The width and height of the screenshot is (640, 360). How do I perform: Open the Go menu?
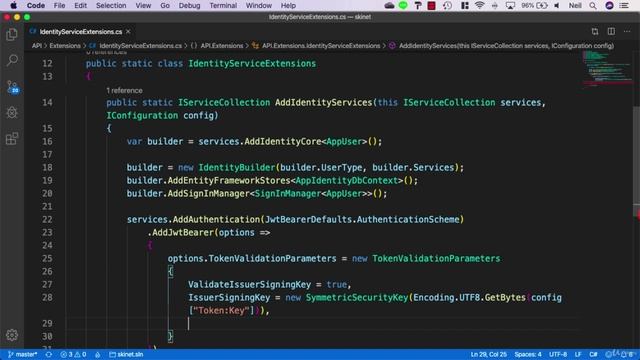[x=165, y=6]
